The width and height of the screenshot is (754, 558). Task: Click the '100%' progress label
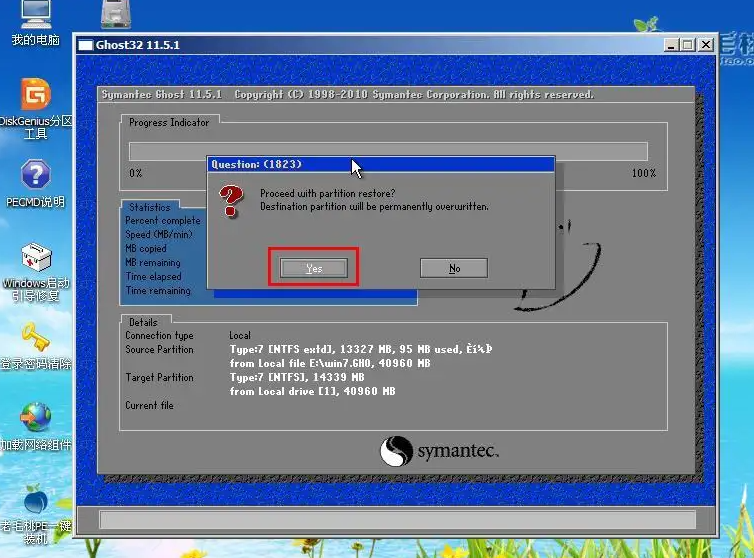[x=644, y=173]
